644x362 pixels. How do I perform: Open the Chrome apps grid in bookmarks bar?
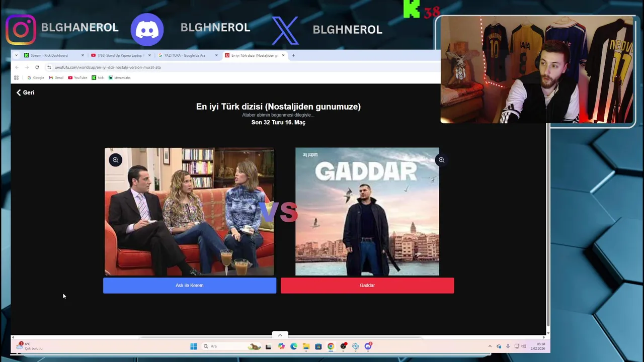(16, 77)
